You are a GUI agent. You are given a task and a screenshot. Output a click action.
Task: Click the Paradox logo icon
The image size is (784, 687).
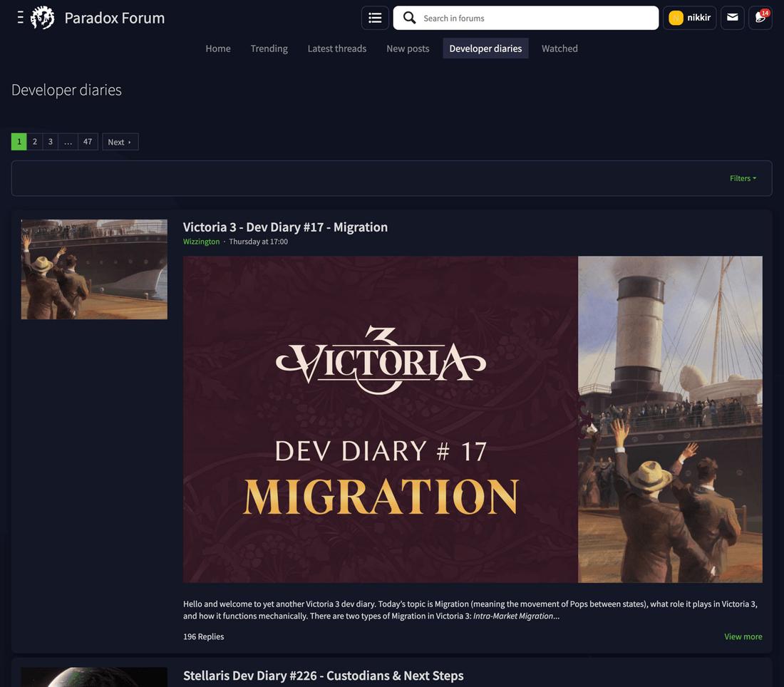tap(43, 18)
